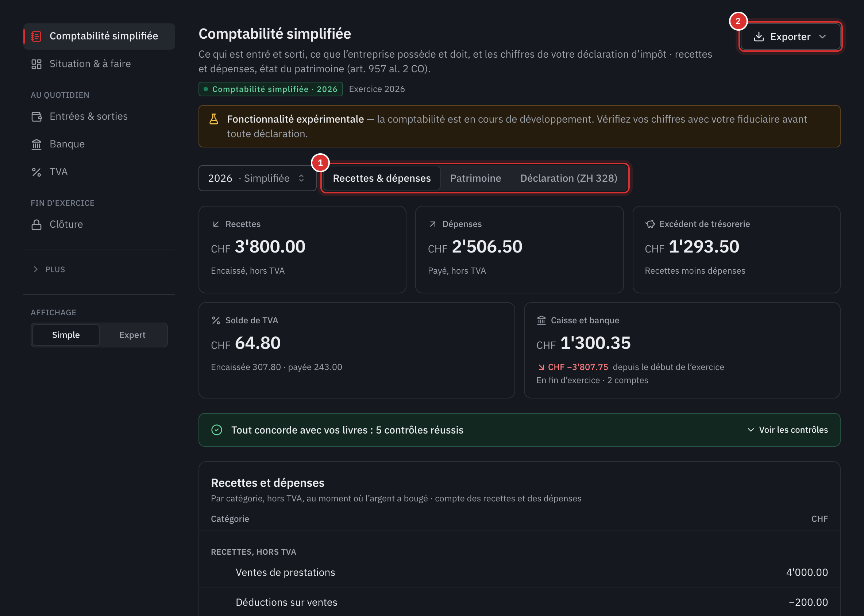Click the 4'000.00 amount value

click(x=807, y=572)
